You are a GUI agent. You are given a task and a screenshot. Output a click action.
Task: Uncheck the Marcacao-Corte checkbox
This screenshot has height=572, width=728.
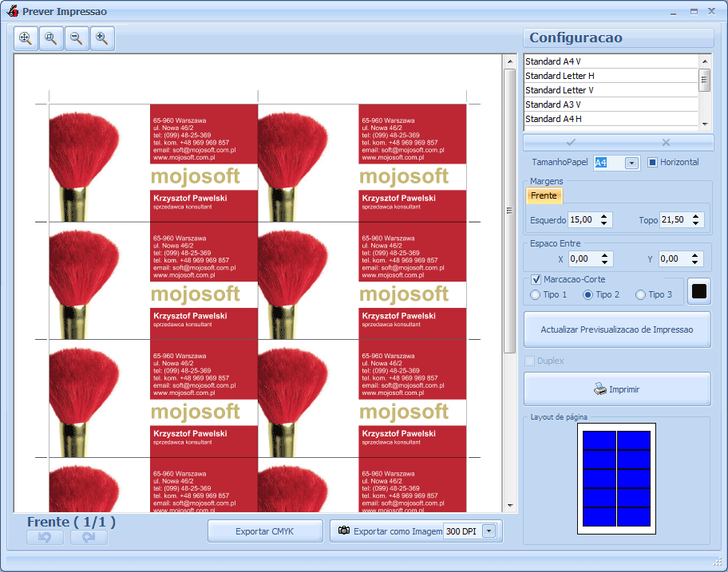pos(536,279)
